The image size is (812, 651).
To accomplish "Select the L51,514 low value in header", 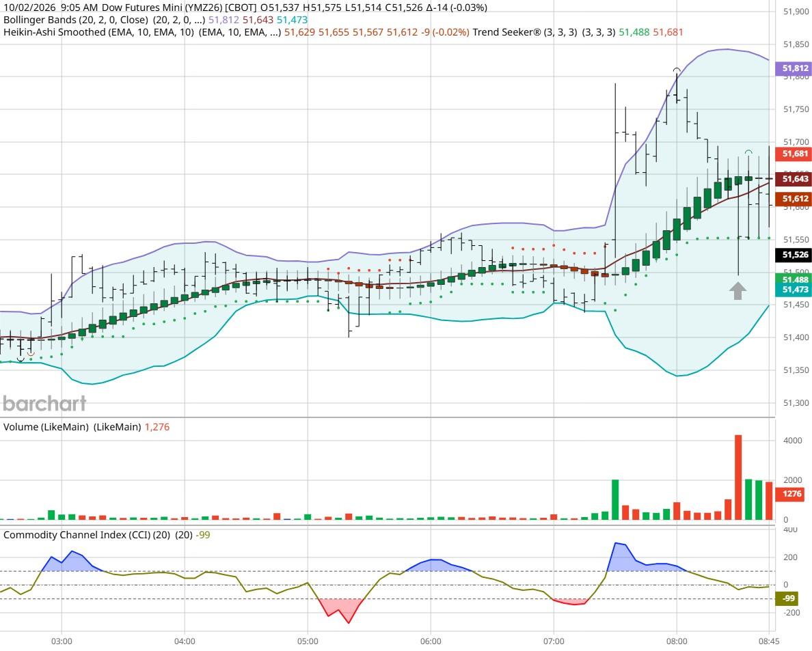I will [x=363, y=8].
